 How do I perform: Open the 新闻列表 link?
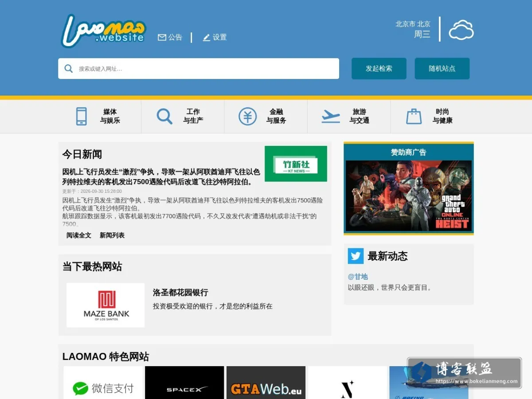pos(112,235)
